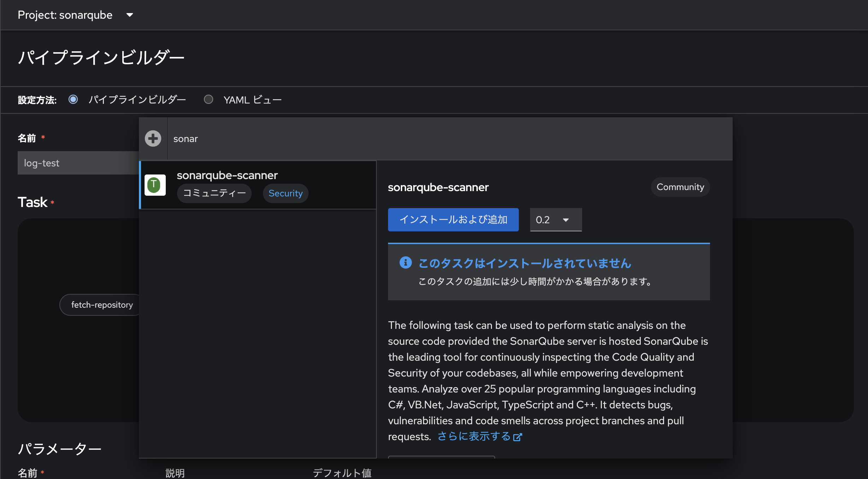Click the plus icon beside the search field
This screenshot has height=479, width=868.
[x=153, y=138]
